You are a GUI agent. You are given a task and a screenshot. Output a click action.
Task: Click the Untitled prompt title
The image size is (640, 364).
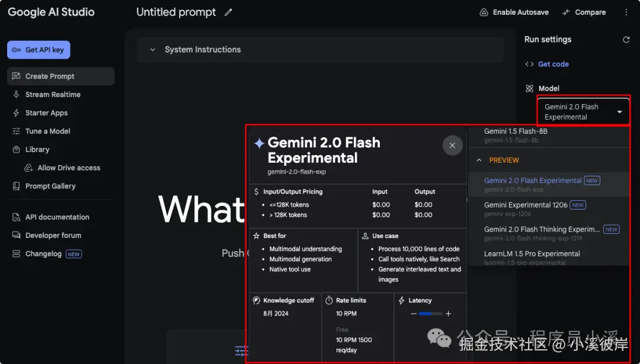(176, 12)
